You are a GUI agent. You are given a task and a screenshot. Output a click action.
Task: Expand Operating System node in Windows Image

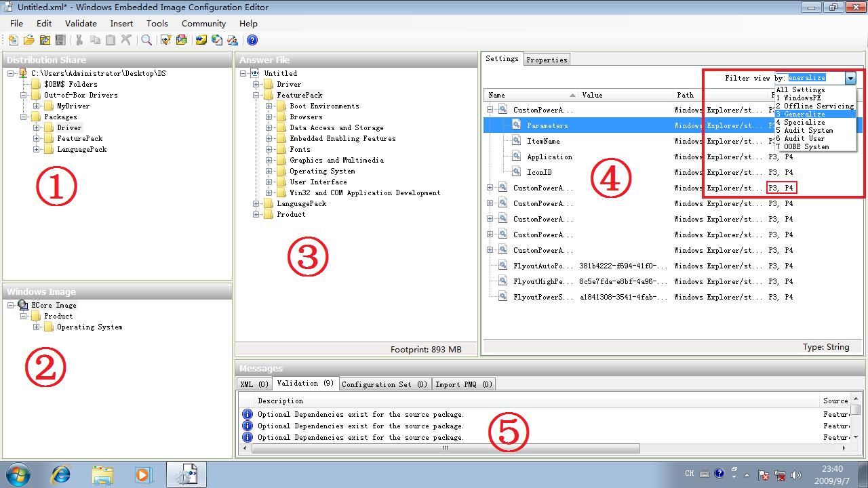click(x=37, y=327)
